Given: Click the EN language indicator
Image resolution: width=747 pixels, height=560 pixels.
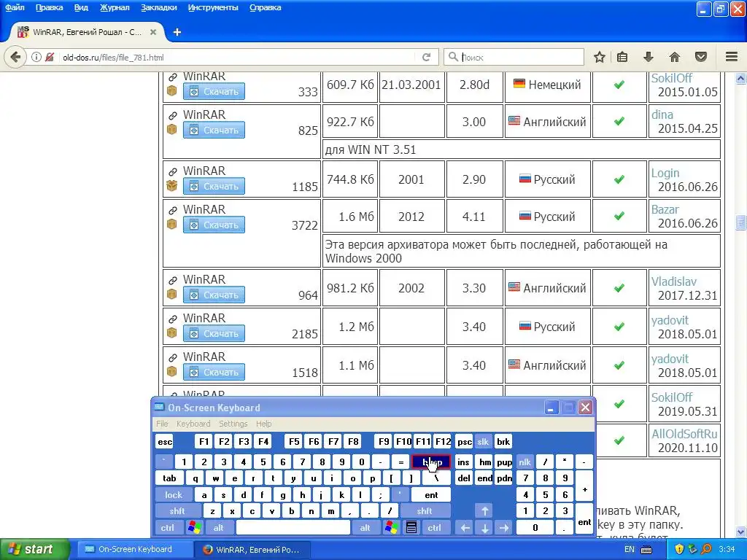Looking at the screenshot, I should 630,549.
